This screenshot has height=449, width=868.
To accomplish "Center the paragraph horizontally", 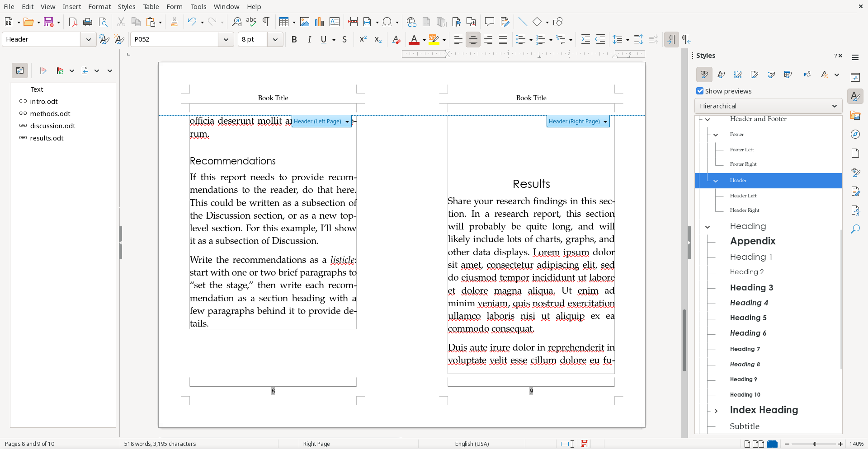I will pos(473,39).
